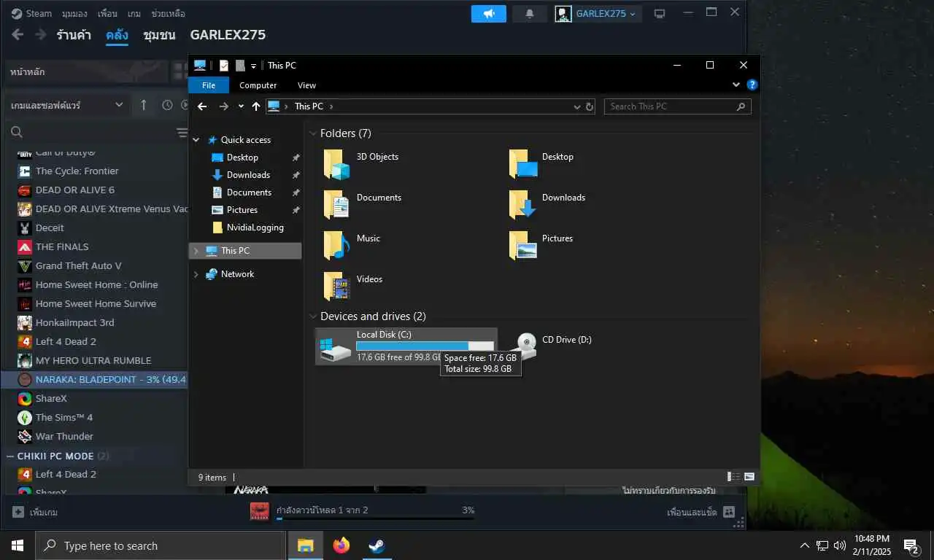The image size is (934, 560).
Task: Collapse Quick access tree node
Action: coord(196,140)
